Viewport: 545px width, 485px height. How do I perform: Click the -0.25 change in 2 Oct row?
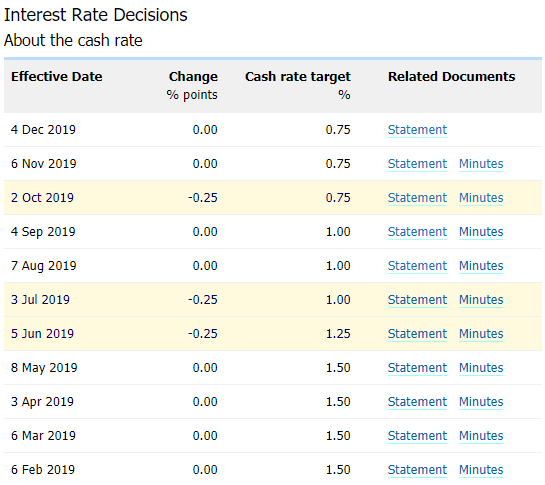pos(203,198)
